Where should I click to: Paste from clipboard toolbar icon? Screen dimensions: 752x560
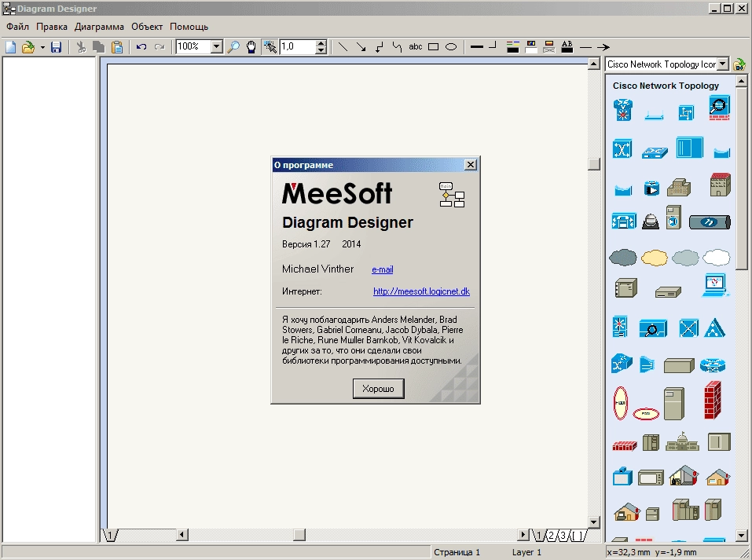coord(117,47)
